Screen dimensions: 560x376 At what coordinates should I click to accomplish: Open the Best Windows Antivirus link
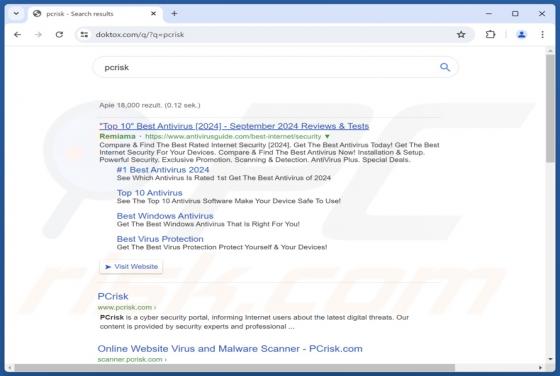[165, 216]
